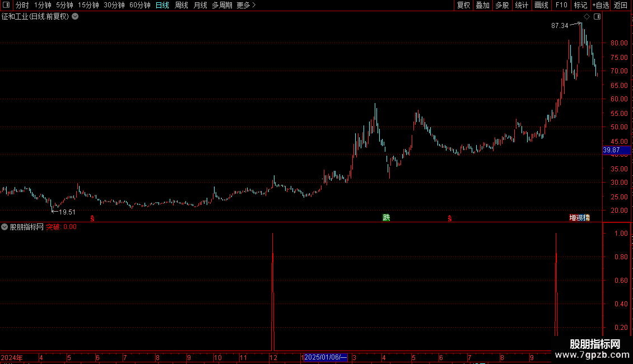Click the green 跌 marker on chart
This screenshot has width=633, height=364.
387,217
